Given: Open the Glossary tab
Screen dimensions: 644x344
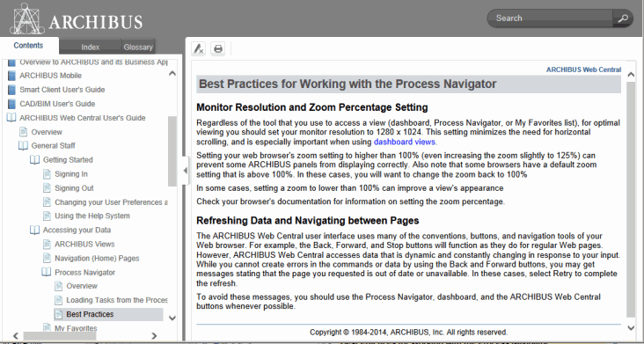Looking at the screenshot, I should pyautogui.click(x=138, y=48).
